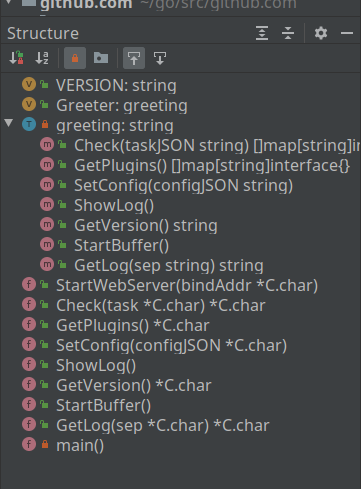This screenshot has width=361, height=489.
Task: Click Collapse All icon in Structure header
Action: (288, 33)
